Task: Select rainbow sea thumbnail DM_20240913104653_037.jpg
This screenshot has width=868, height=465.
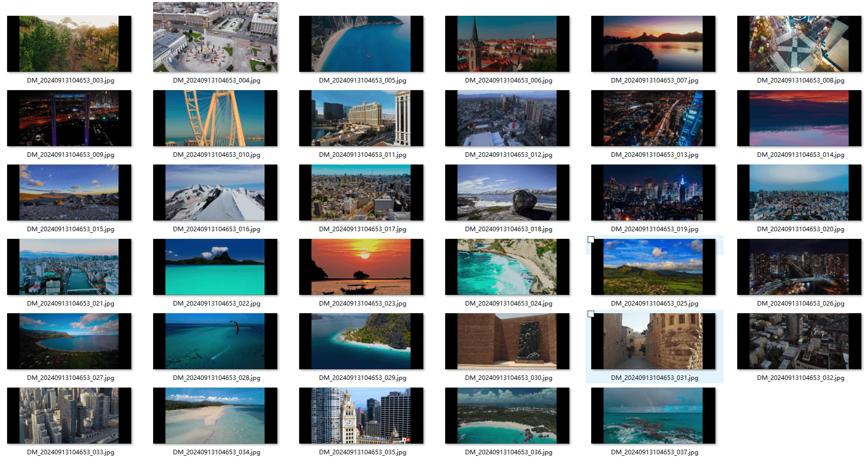Action: click(x=653, y=416)
